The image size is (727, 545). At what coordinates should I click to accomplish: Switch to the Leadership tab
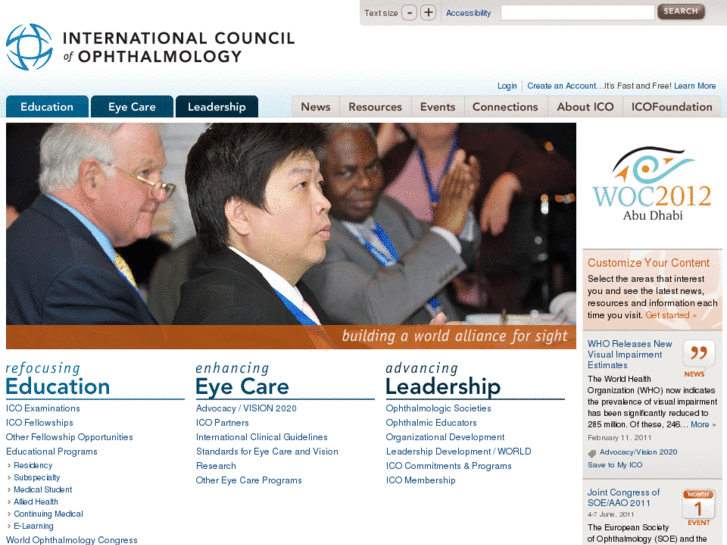217,107
